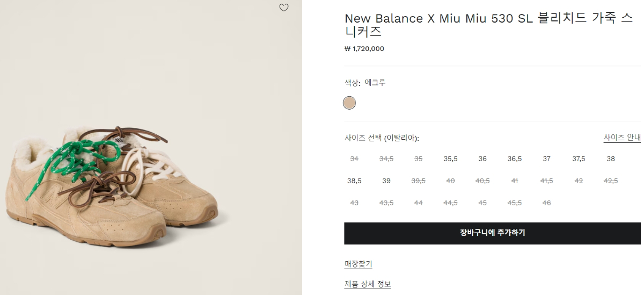Select the ecru color swatch

pyautogui.click(x=349, y=103)
